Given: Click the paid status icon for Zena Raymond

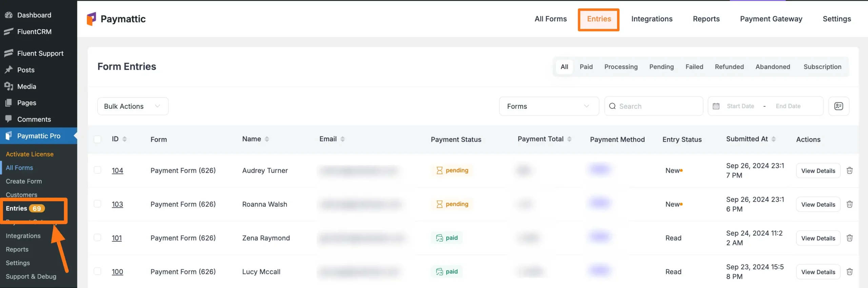Looking at the screenshot, I should tap(439, 238).
